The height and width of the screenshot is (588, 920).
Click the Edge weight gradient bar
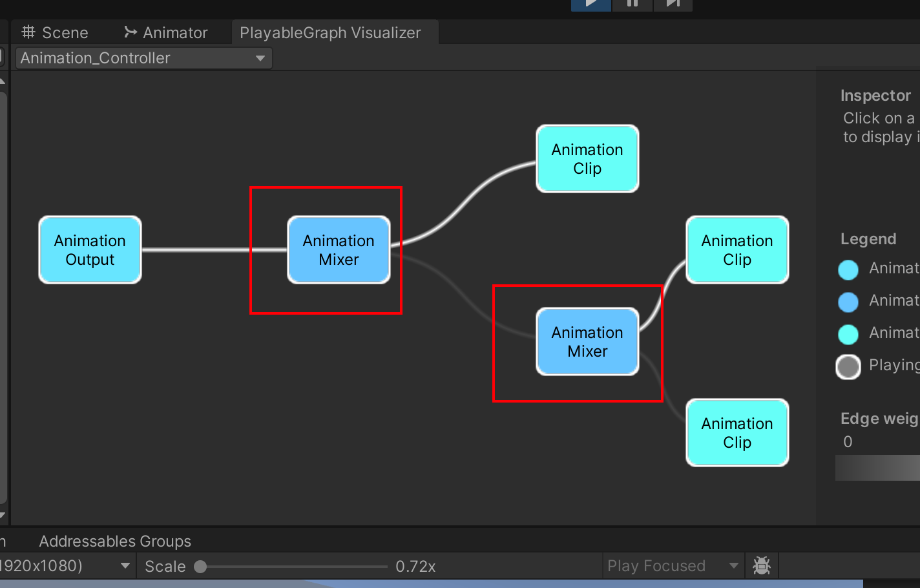point(877,468)
